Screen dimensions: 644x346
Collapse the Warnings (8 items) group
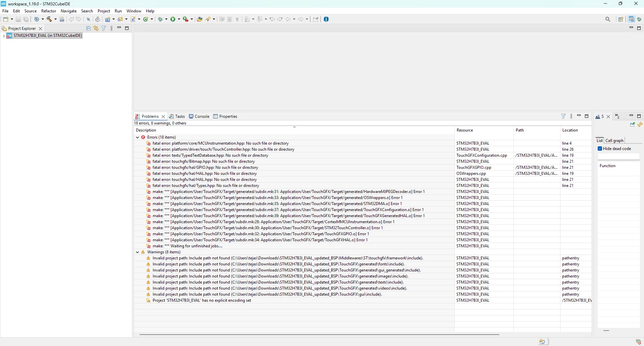[x=138, y=252]
